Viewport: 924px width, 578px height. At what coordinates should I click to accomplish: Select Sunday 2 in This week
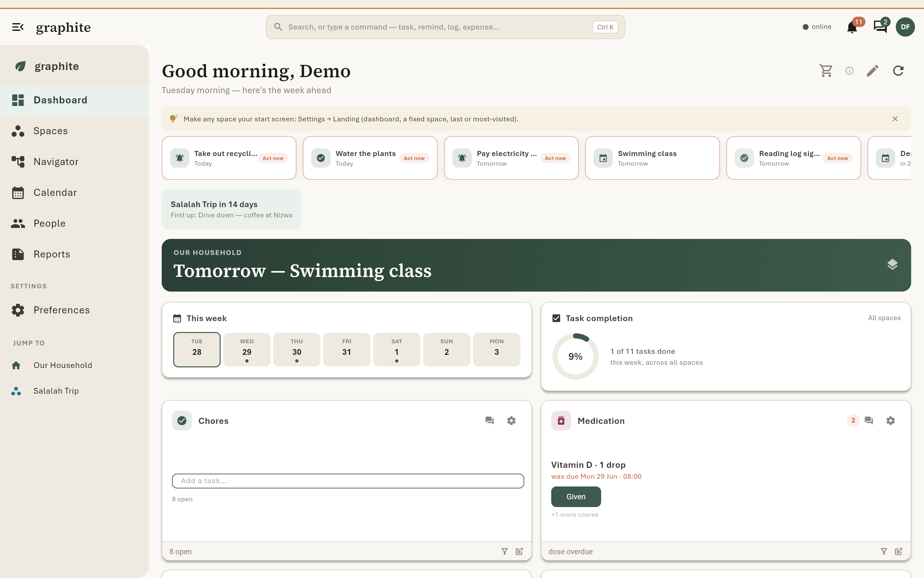(x=447, y=349)
